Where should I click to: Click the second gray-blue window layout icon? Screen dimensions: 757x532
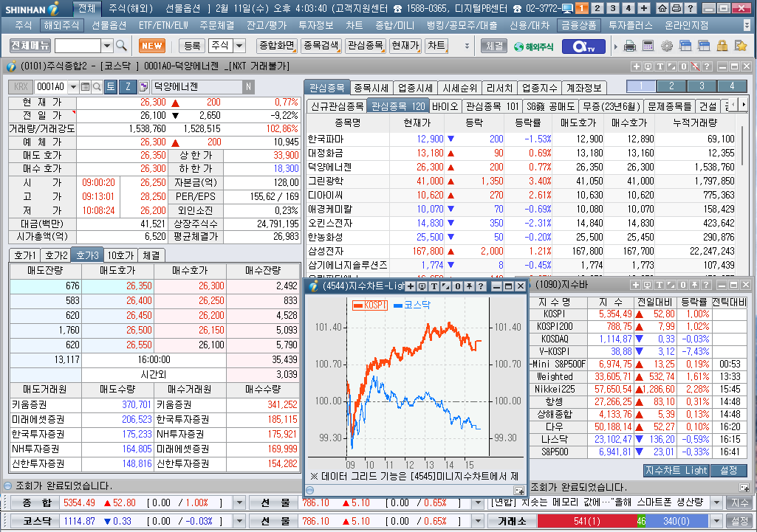(704, 46)
